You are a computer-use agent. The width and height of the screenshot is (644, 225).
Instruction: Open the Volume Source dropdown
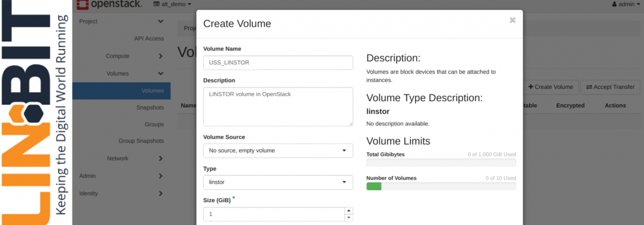[x=278, y=151]
